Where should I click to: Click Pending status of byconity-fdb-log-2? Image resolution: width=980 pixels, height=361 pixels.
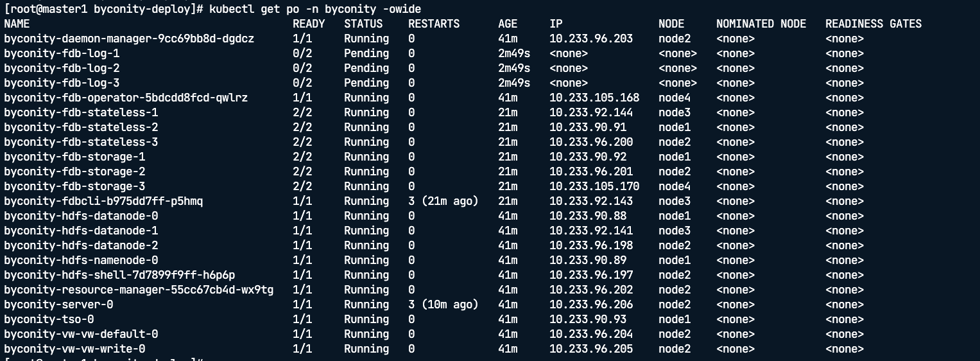pos(366,68)
